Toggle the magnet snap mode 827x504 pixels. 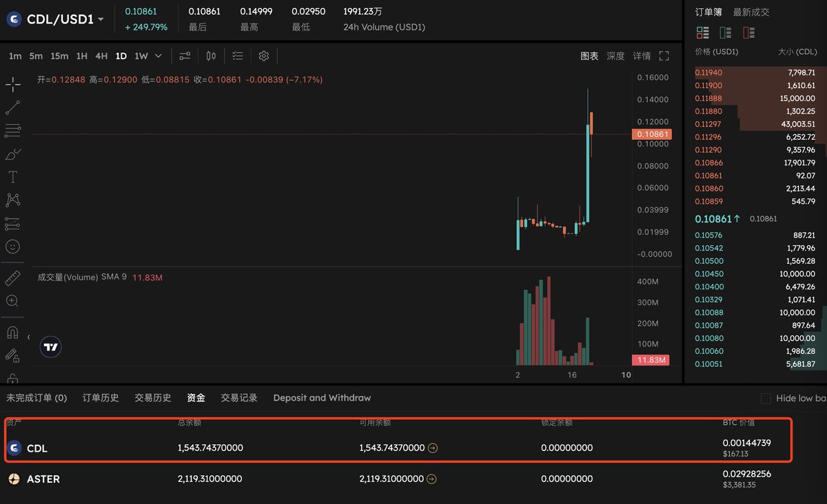click(x=12, y=333)
